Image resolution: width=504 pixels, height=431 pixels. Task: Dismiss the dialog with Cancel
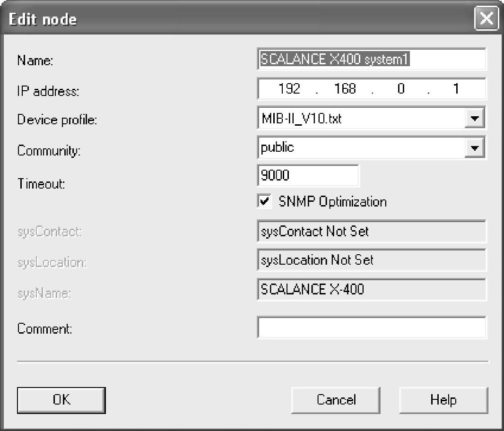[336, 400]
